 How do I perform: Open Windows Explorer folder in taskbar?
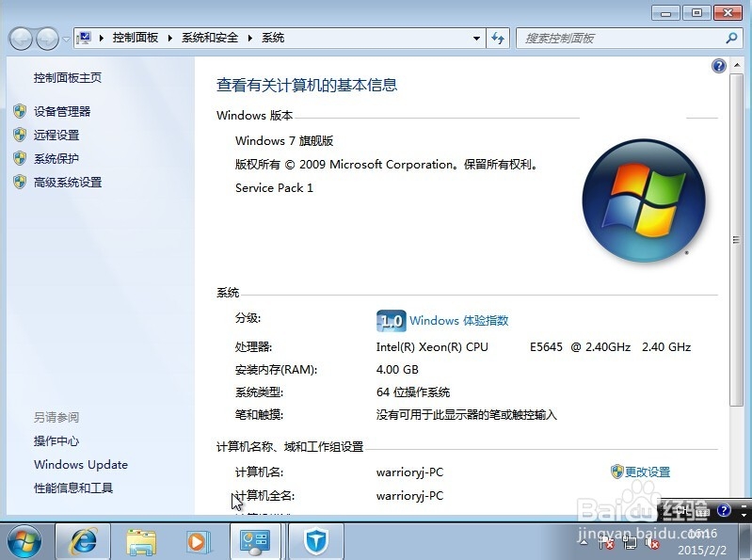(141, 542)
